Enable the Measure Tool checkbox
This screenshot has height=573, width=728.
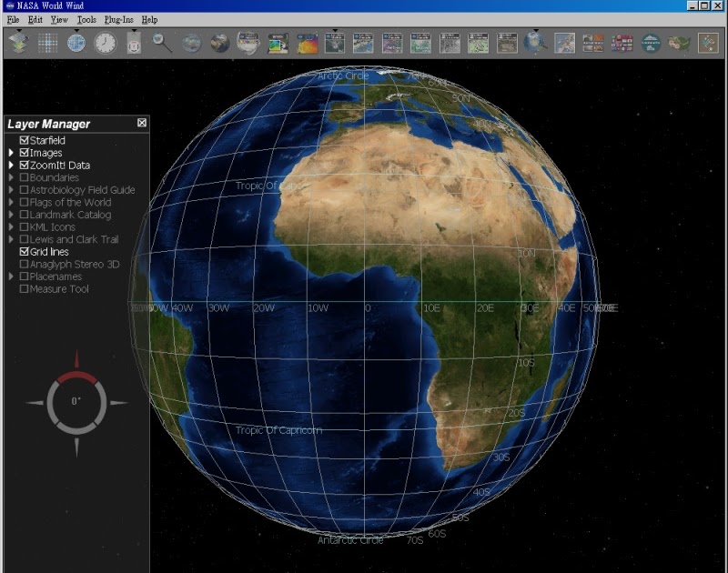(25, 288)
